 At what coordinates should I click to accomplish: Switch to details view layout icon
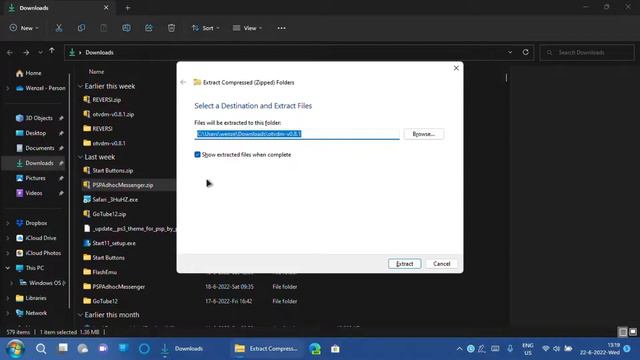click(x=622, y=332)
